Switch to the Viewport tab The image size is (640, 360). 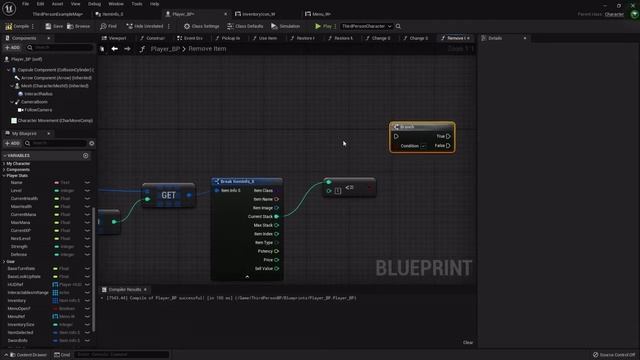(114, 38)
